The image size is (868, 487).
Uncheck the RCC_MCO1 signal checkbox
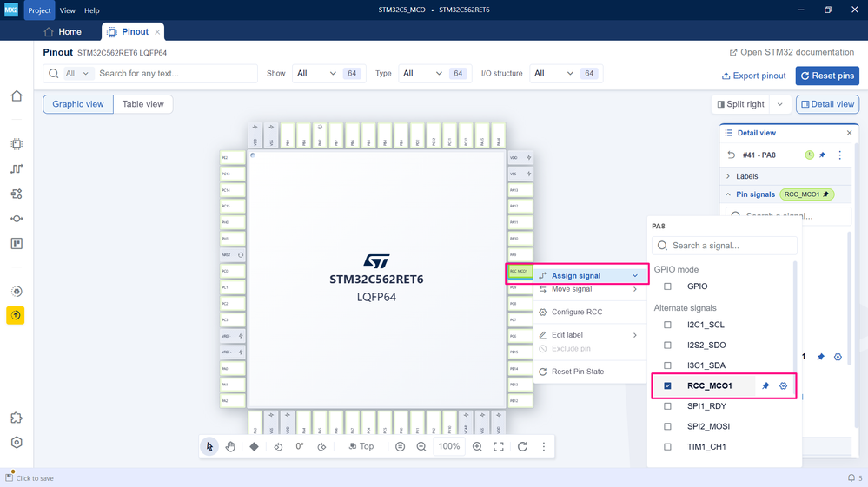(667, 385)
